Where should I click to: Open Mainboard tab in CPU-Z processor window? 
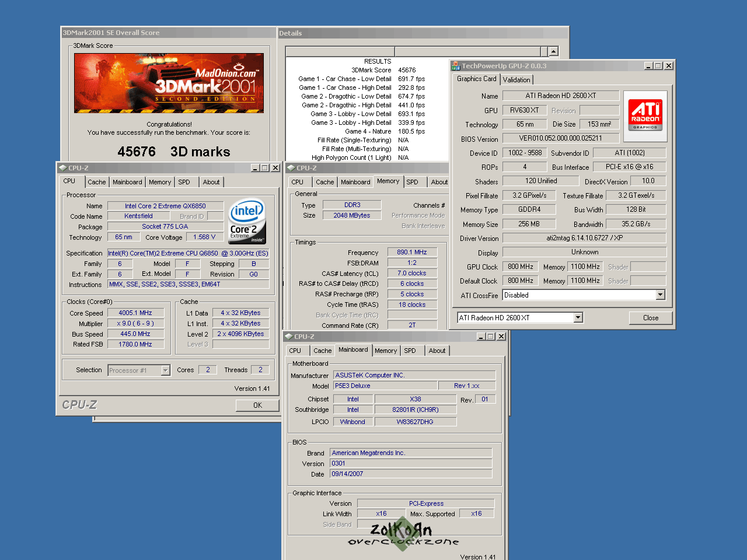click(x=127, y=182)
